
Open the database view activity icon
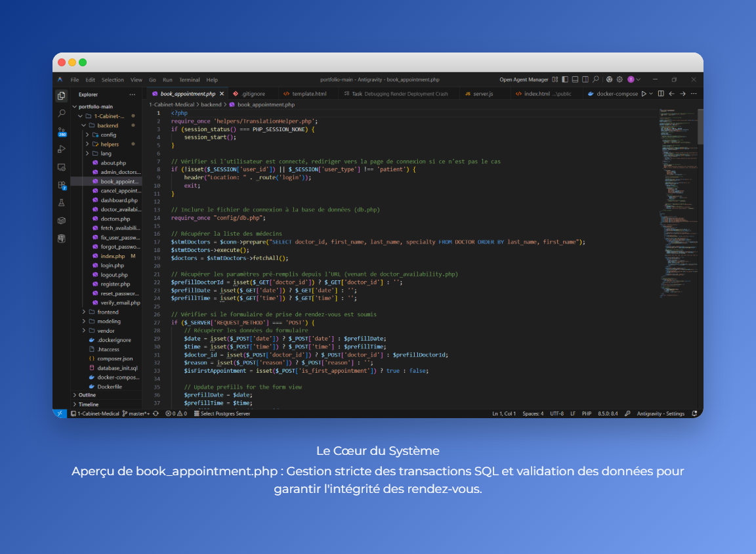pos(61,239)
